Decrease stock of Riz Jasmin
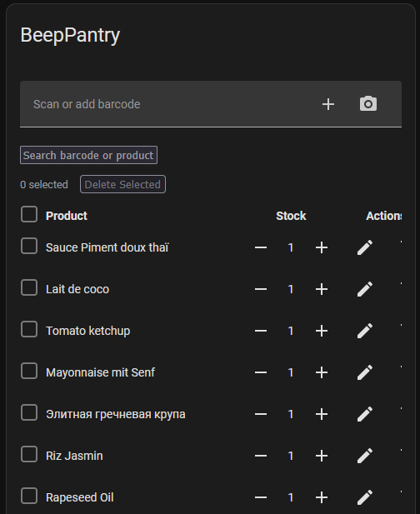The width and height of the screenshot is (420, 514). pos(261,456)
